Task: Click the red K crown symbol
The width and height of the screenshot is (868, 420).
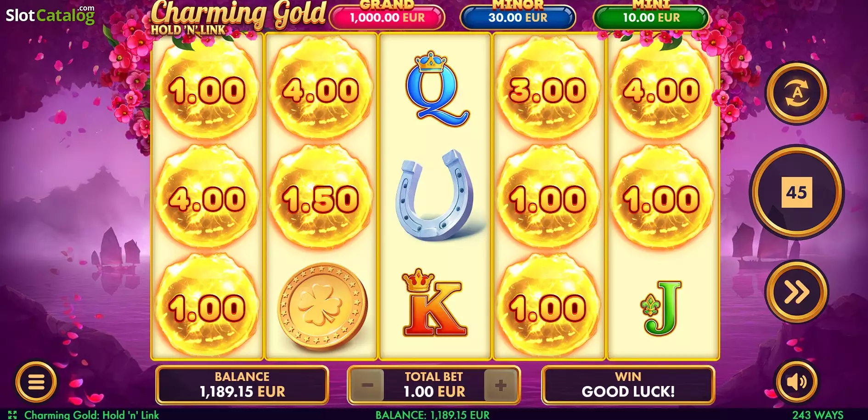Action: click(434, 303)
